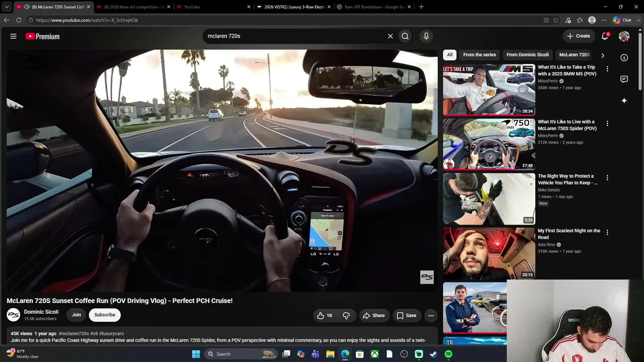This screenshot has height=362, width=644.
Task: Play the 2025 BMW M5 POV thumbnail
Action: [x=489, y=90]
